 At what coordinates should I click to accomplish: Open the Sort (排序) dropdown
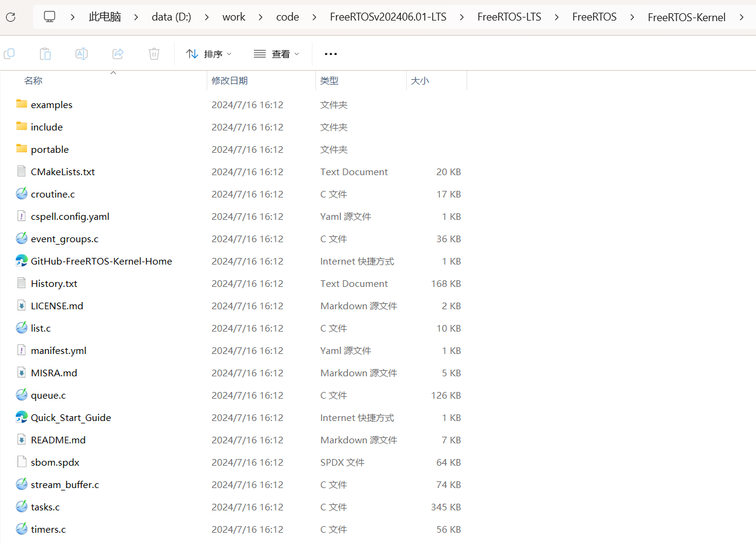tap(208, 54)
